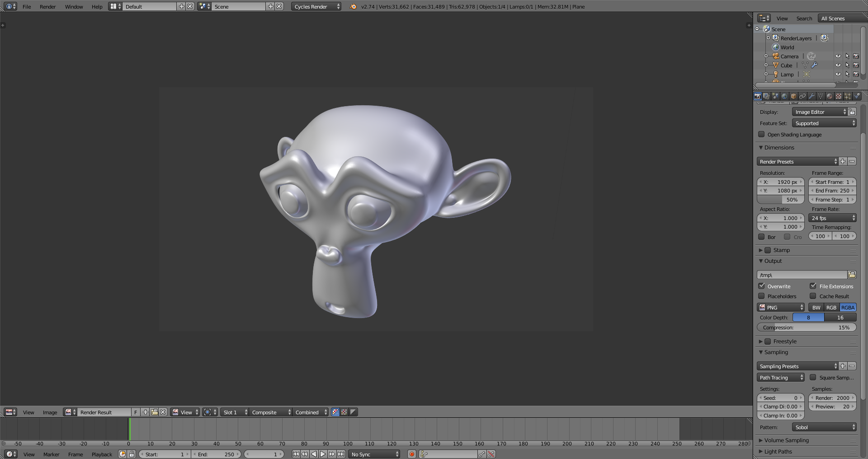This screenshot has width=868, height=459.
Task: Open the Modifiers properties tab wrench icon
Action: [x=811, y=96]
